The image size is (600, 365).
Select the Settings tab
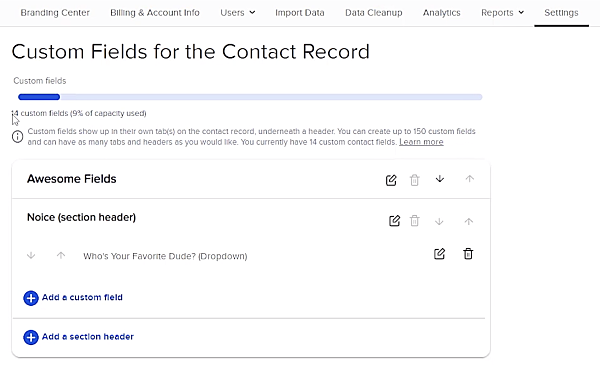coord(561,13)
